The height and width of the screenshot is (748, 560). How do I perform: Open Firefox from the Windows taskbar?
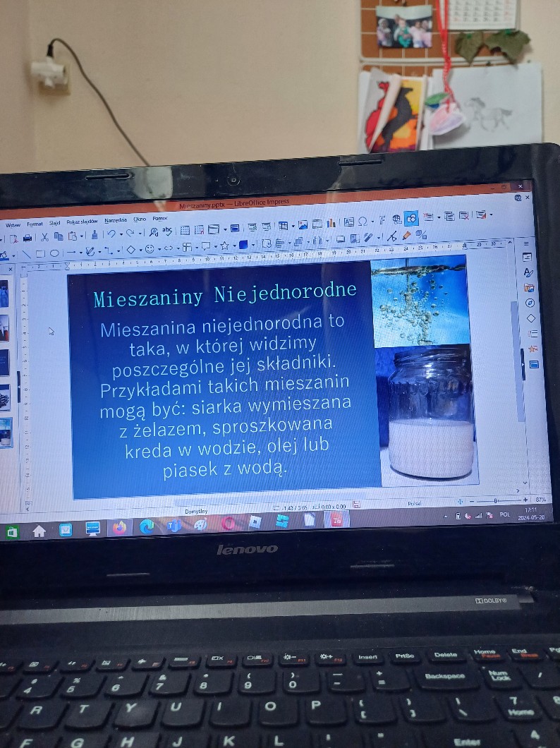tap(120, 527)
